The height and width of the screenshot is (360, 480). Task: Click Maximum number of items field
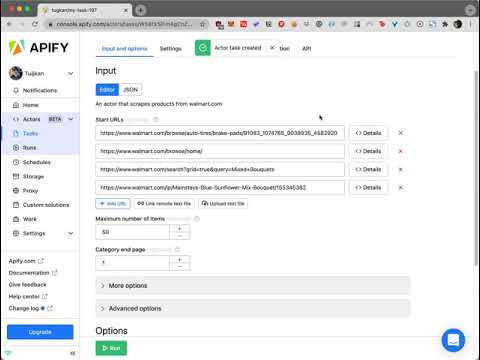[132, 232]
